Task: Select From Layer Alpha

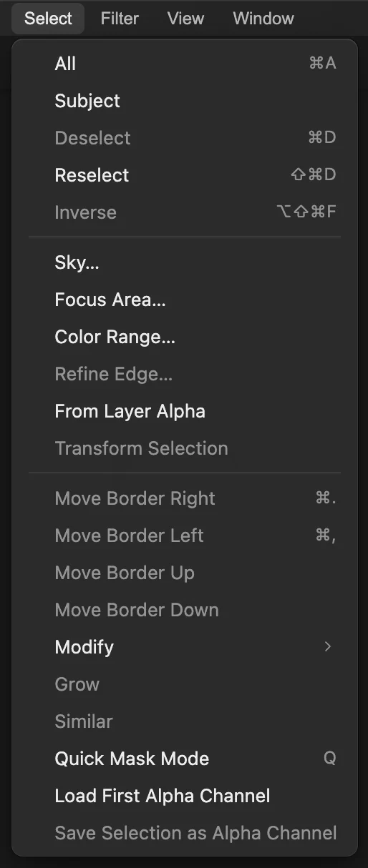Action: pos(185,411)
